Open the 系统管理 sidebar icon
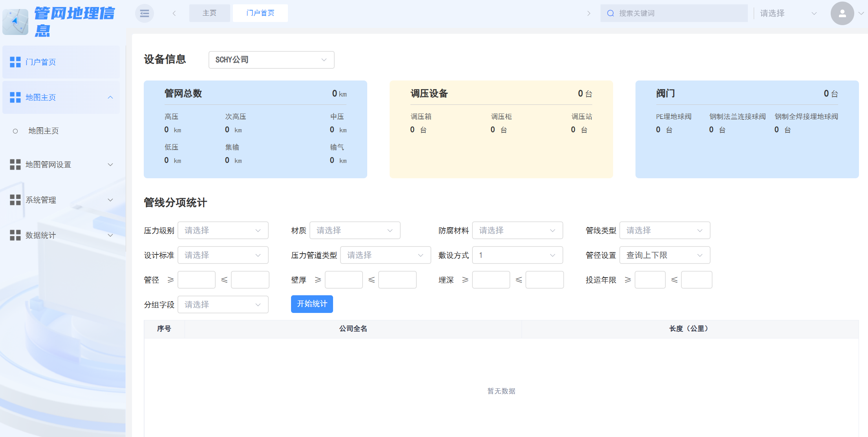The height and width of the screenshot is (437, 868). tap(15, 200)
